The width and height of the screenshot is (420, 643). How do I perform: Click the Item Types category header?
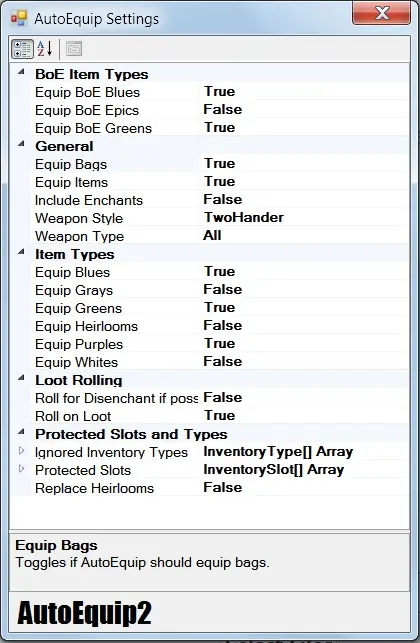pyautogui.click(x=75, y=255)
